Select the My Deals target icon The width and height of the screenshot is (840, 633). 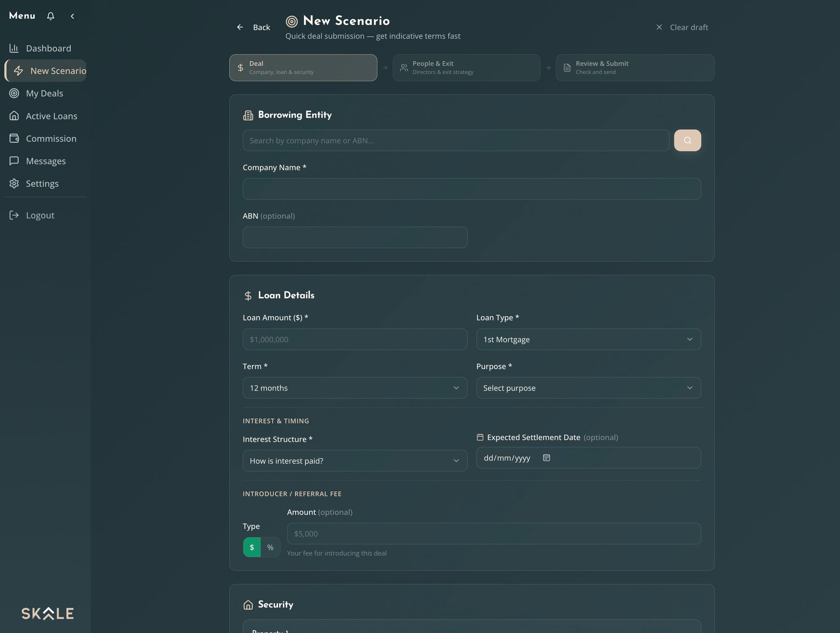14,93
